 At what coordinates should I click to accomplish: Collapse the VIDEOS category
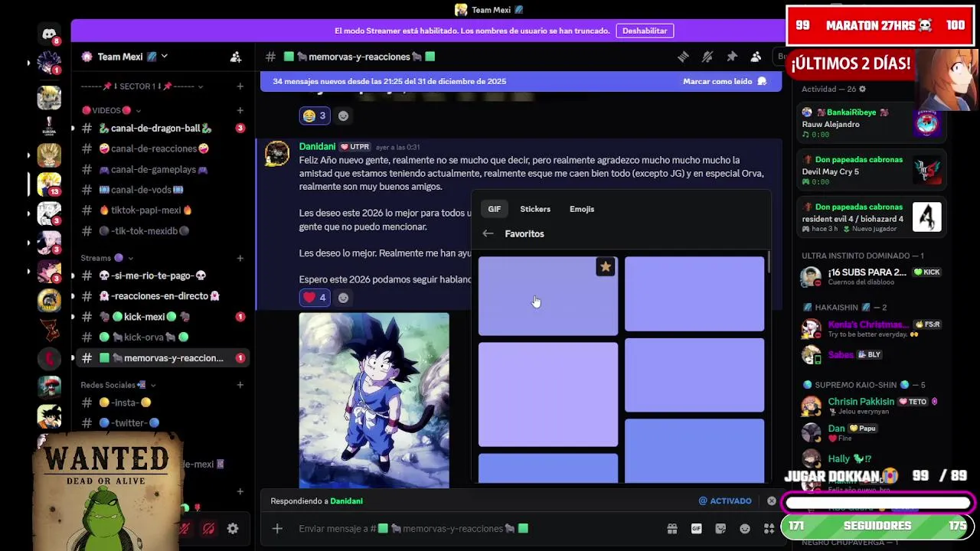pos(111,110)
